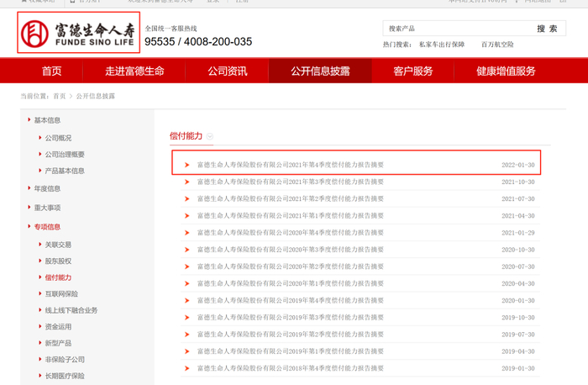Select 互联网保险 in sidebar
Viewport: 588px width, 385px height.
pos(61,294)
